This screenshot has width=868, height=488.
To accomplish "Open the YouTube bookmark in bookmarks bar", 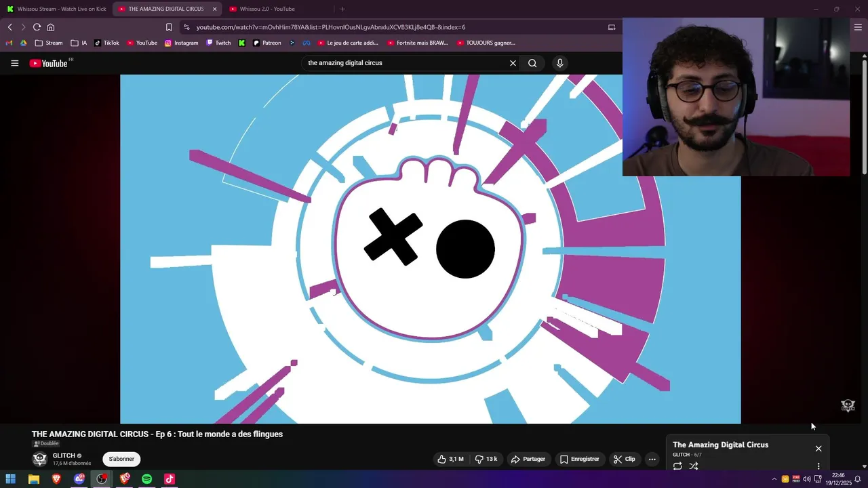I will [142, 43].
